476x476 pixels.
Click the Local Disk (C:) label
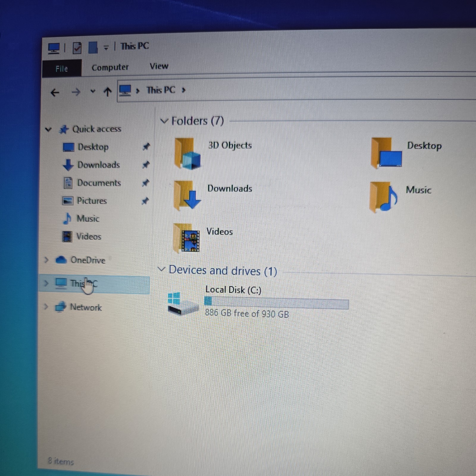click(x=233, y=290)
